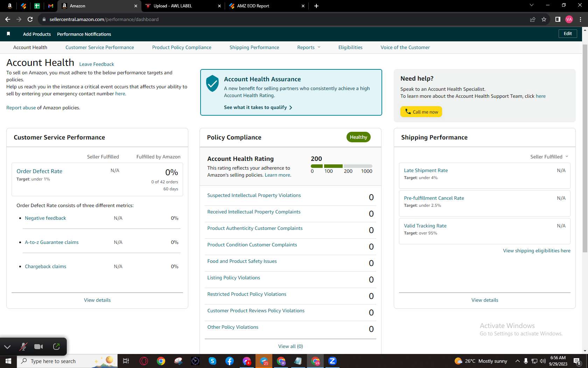Click the site lock icon in address bar

point(44,19)
